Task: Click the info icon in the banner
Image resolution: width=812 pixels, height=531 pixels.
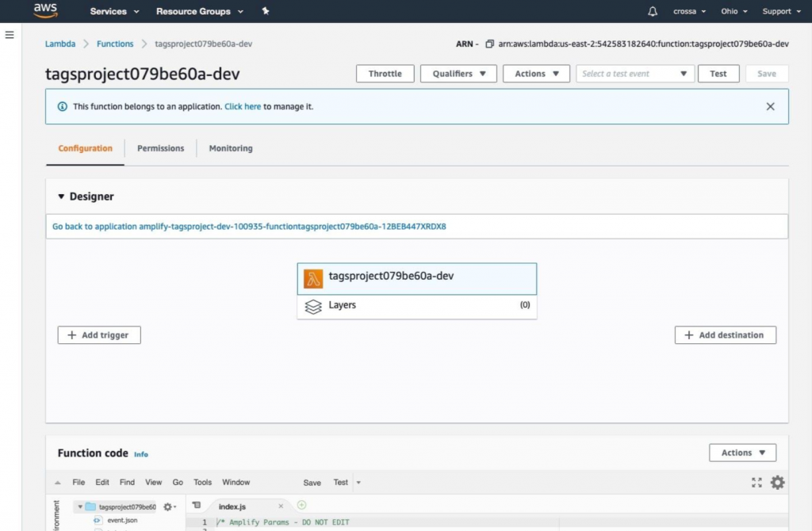Action: (x=62, y=107)
